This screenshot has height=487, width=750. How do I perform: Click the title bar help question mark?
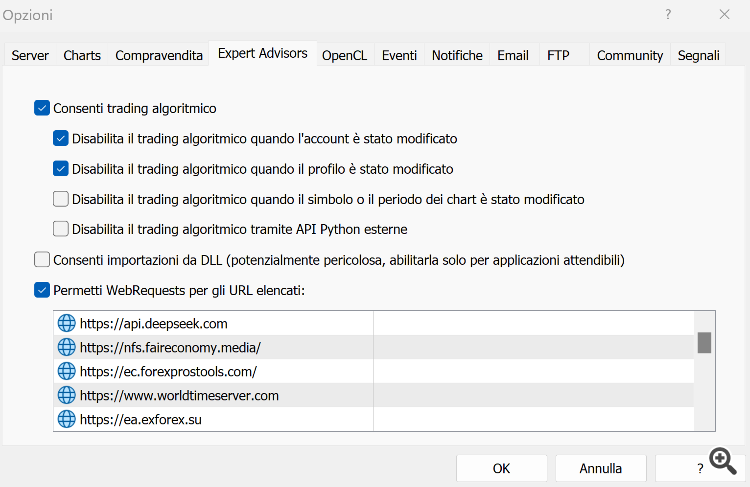coord(668,14)
